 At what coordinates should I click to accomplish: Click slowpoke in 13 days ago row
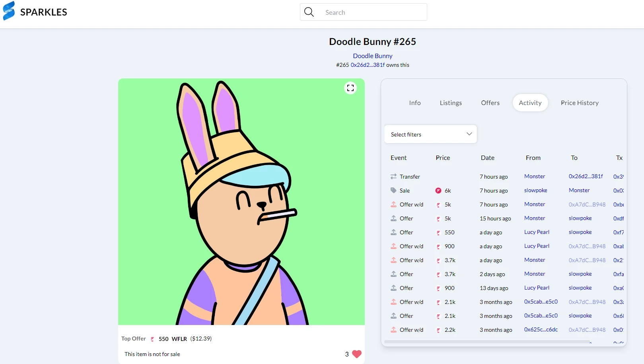pyautogui.click(x=580, y=288)
